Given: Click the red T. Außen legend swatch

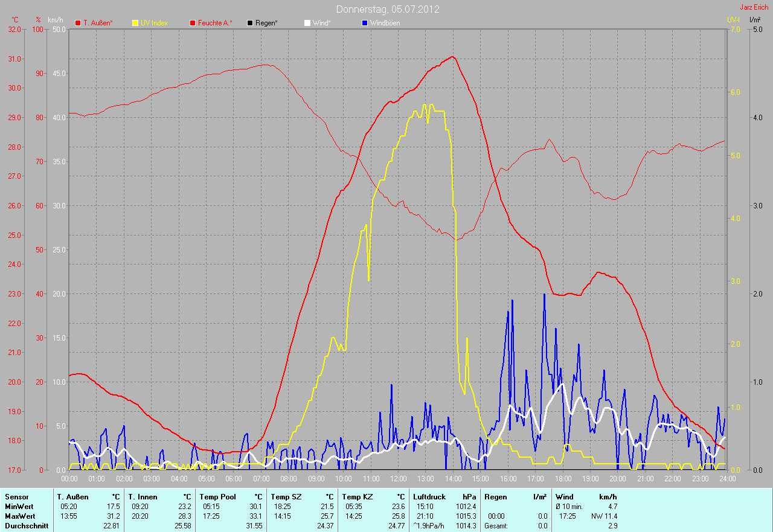Looking at the screenshot, I should (x=78, y=23).
